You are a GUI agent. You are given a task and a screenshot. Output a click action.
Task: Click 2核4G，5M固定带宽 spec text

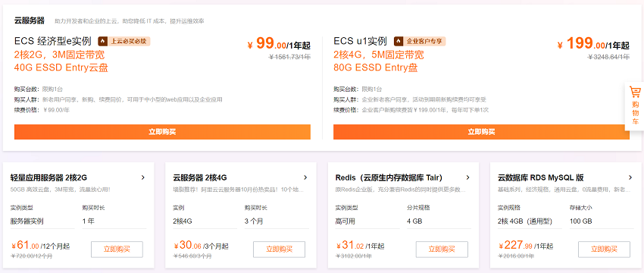click(x=379, y=55)
